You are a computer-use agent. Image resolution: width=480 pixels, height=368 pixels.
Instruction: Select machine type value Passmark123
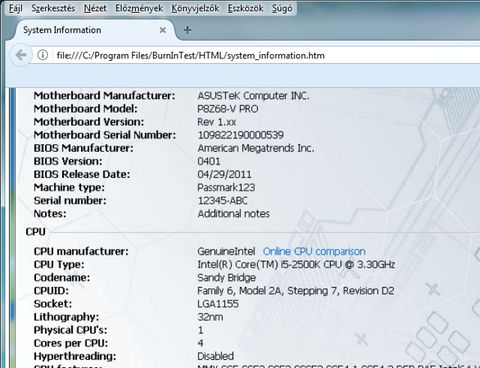[226, 187]
